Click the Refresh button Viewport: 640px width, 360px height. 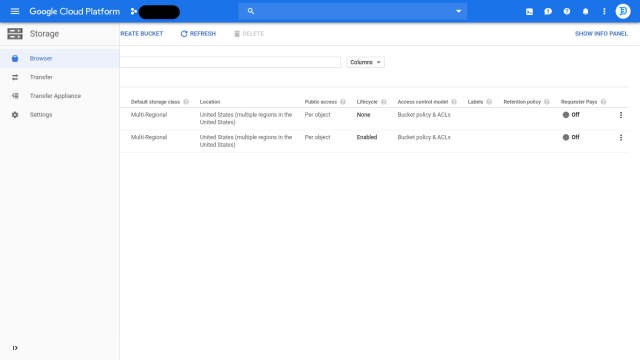coord(198,34)
